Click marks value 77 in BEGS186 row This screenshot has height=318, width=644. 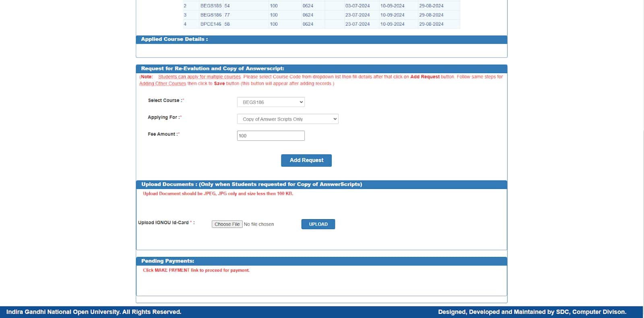click(227, 15)
